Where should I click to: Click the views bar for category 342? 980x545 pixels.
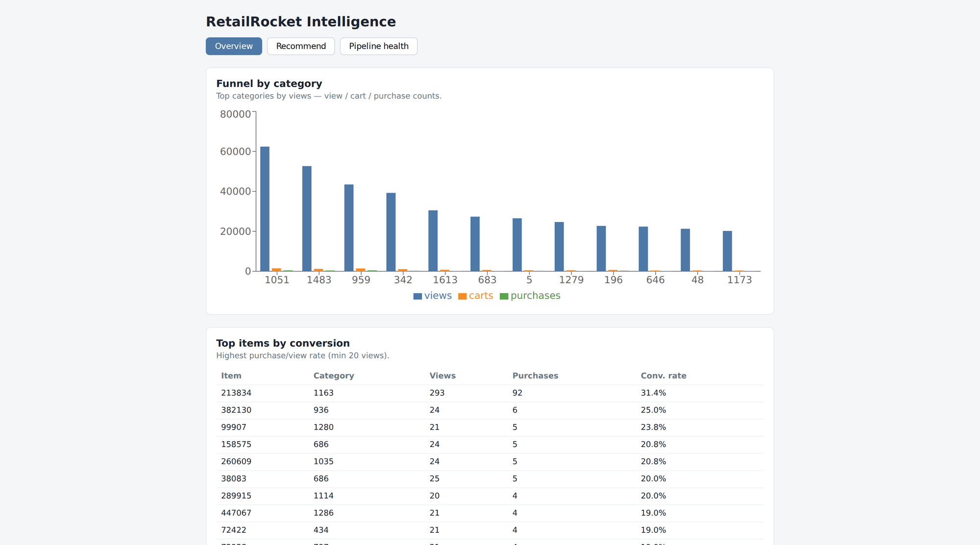tap(391, 232)
